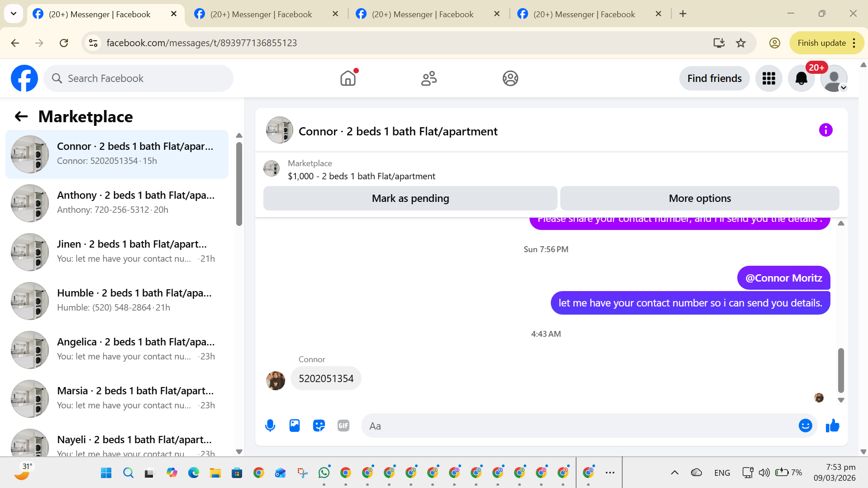This screenshot has height=488, width=868.
Task: Send a thumbs-up like
Action: 832,426
